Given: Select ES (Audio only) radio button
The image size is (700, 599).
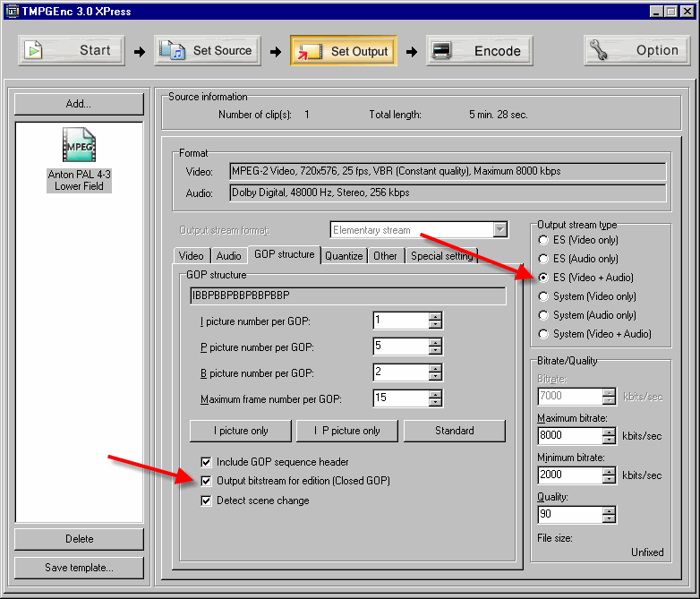Looking at the screenshot, I should [x=543, y=259].
